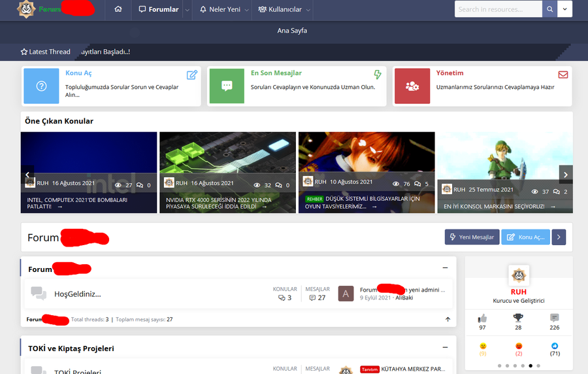Click the views eye icon on NVIDIA card
This screenshot has height=374, width=588.
(257, 185)
